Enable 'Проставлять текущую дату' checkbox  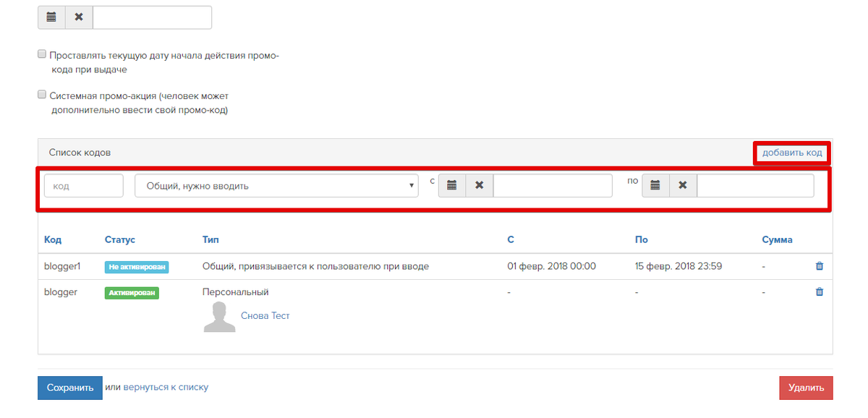pyautogui.click(x=42, y=54)
